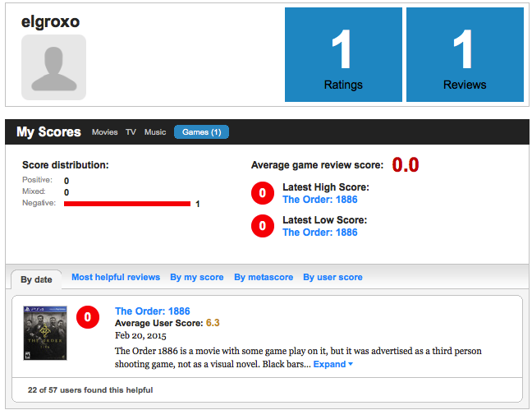Open The Order: 1886 link under Latest Low Score

pos(320,233)
